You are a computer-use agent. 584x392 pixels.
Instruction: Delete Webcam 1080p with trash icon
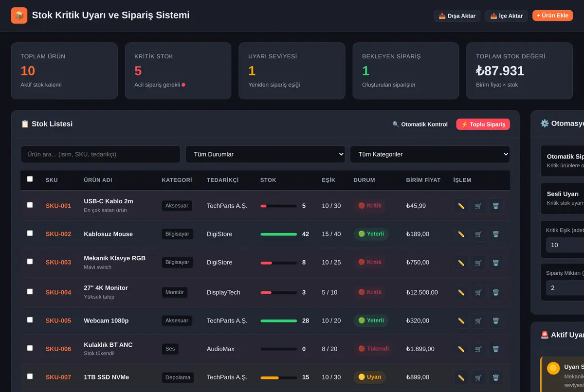[x=495, y=321]
